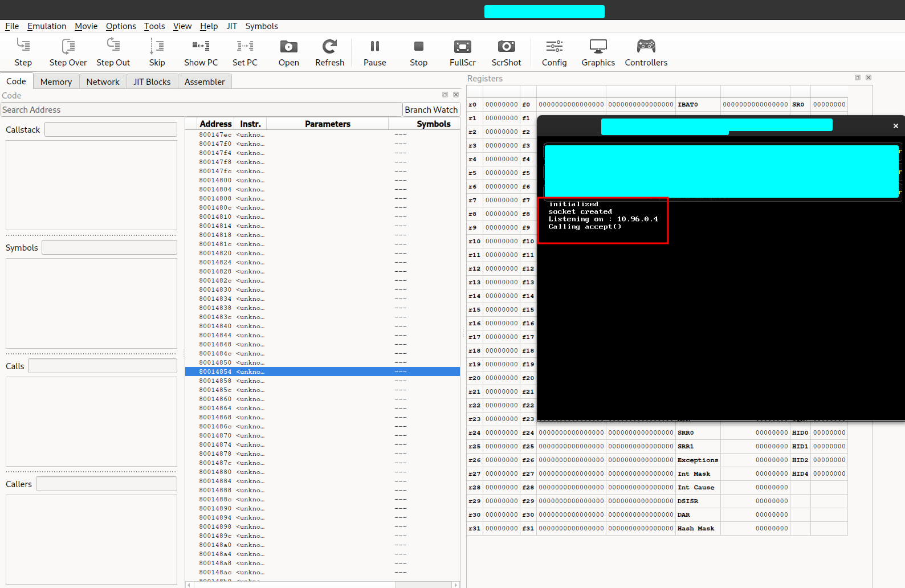
Task: Click the Skip toolbar icon
Action: [157, 52]
